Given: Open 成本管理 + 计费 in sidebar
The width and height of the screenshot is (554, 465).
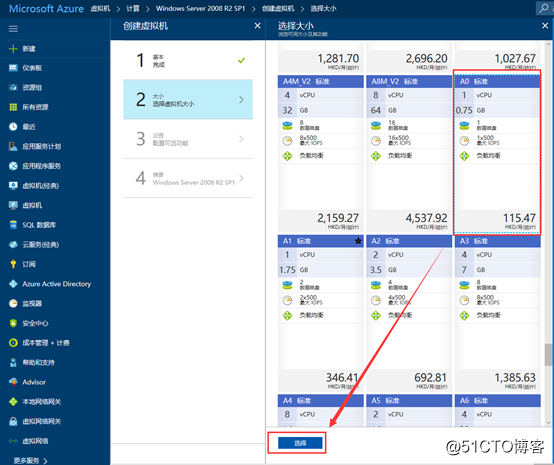Looking at the screenshot, I should coord(39,343).
